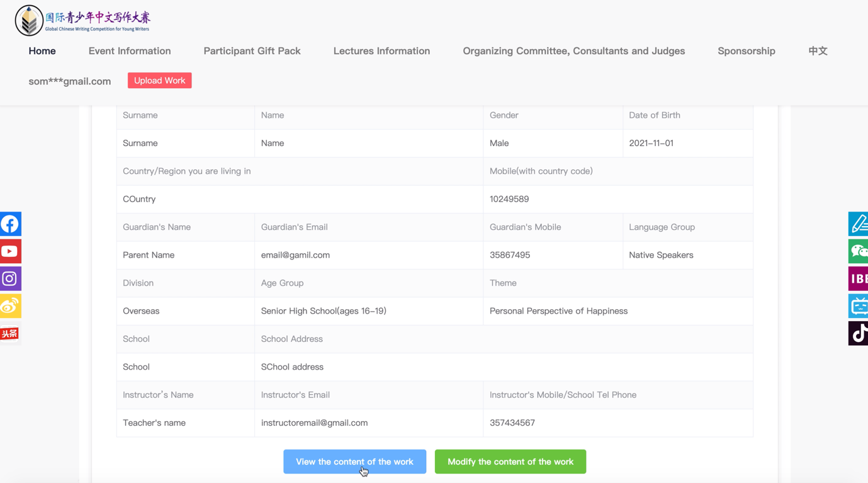Open the Weibo social icon
Screen dimensions: 868x483
[x=10, y=306]
